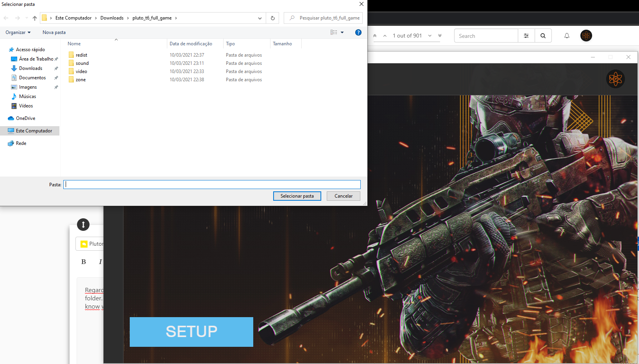Refresh the folder listing
Screen dimensions: 639x364
click(273, 18)
